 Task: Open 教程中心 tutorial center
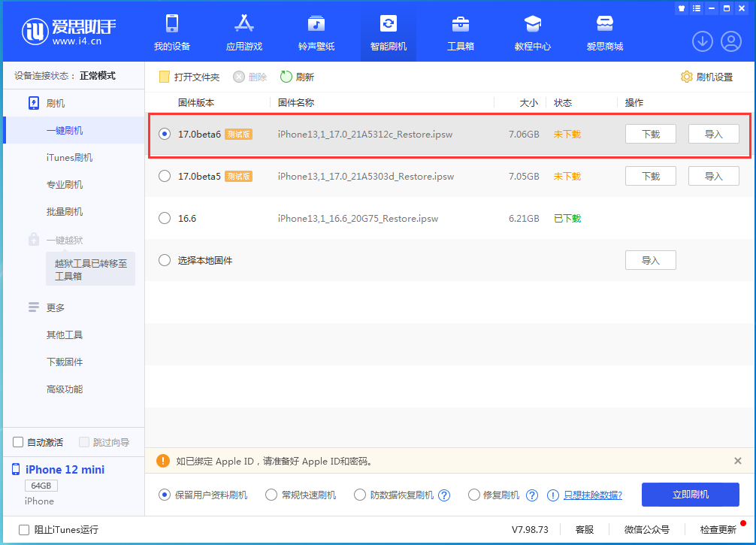532,32
